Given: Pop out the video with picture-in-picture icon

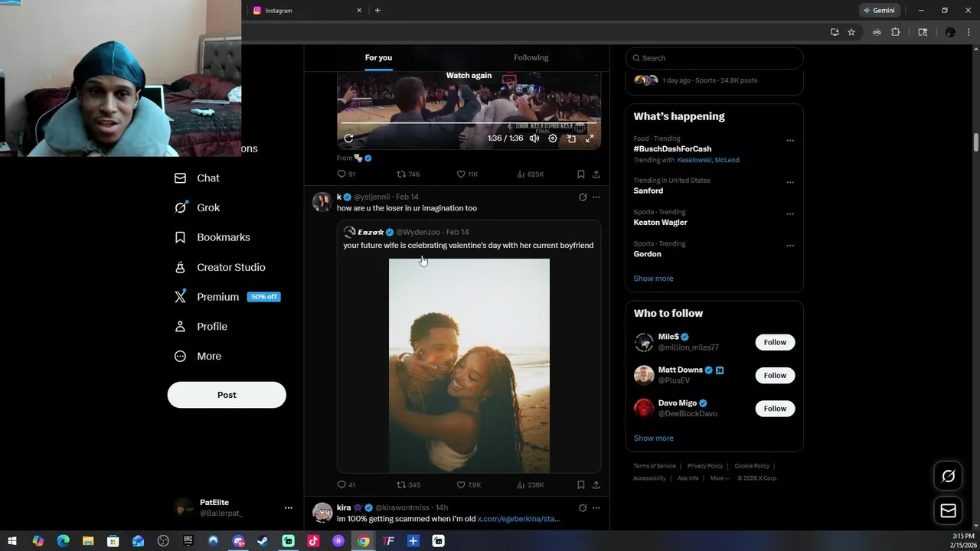Looking at the screenshot, I should point(571,139).
